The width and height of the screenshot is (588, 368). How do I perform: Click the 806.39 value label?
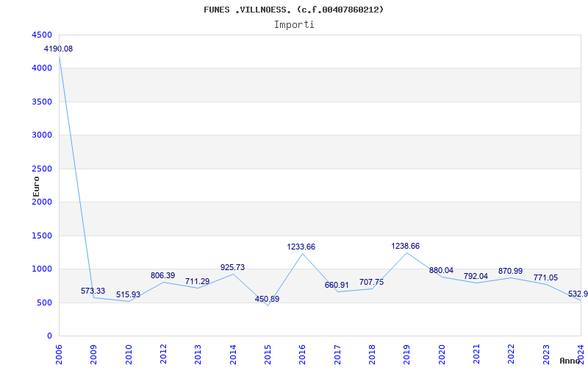click(162, 275)
